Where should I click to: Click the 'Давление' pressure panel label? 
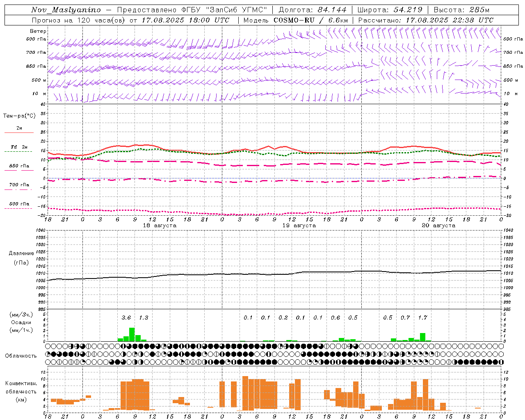[x=21, y=253]
